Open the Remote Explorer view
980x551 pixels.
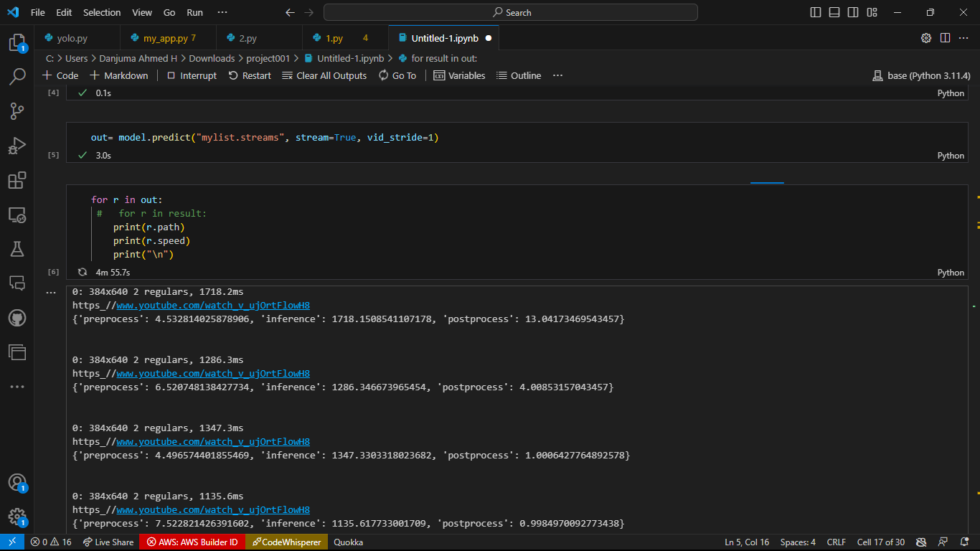pos(17,215)
